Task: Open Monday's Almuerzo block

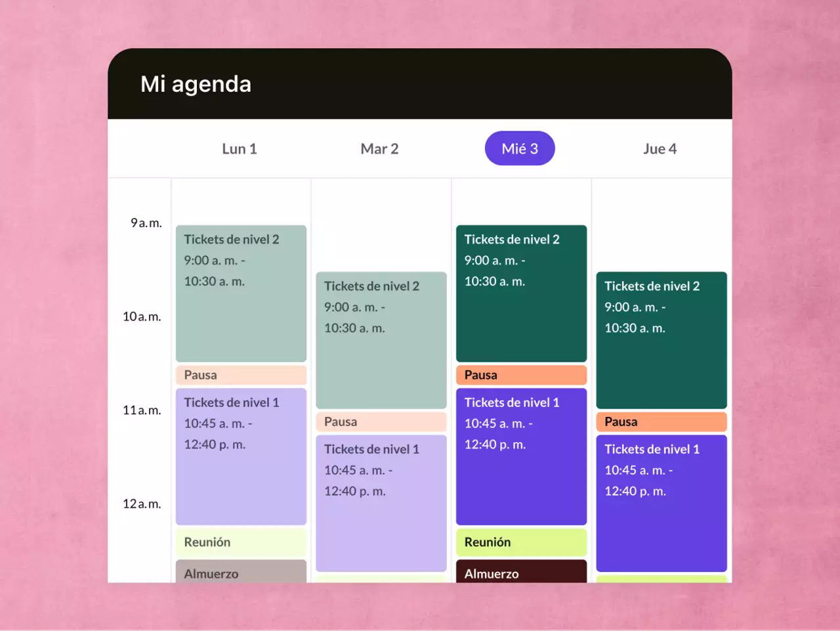Action: [241, 571]
